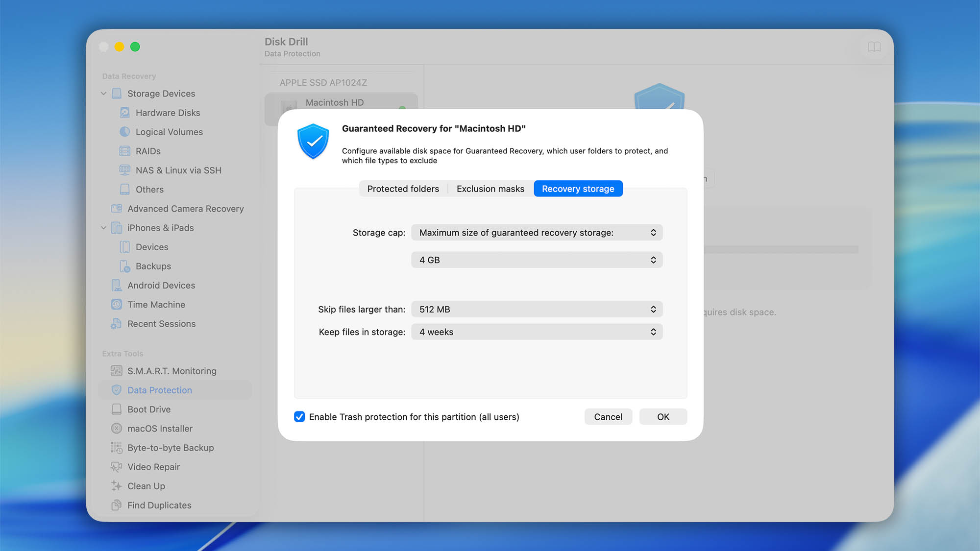Open S.M.A.R.T. Monitoring tool
The image size is (980, 551).
(x=172, y=371)
